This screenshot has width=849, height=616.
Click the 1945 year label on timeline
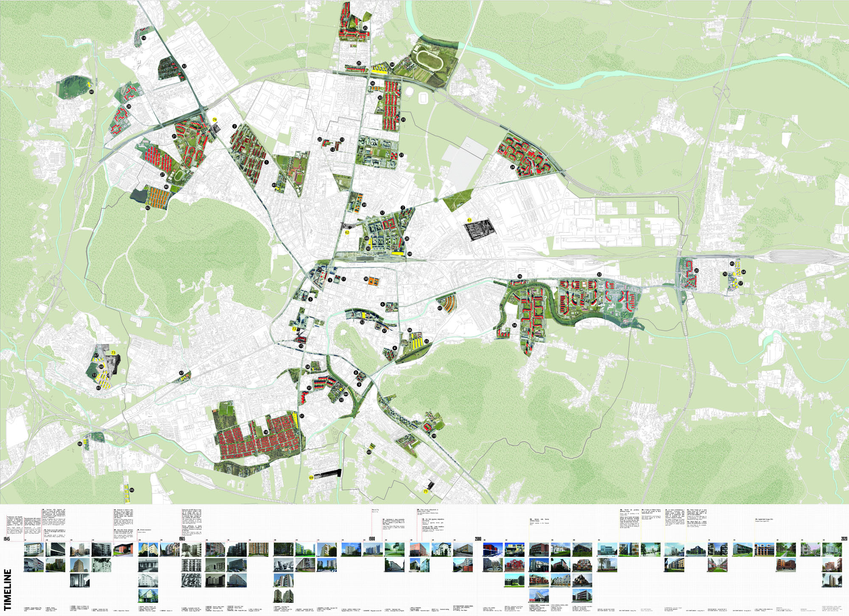(x=7, y=539)
